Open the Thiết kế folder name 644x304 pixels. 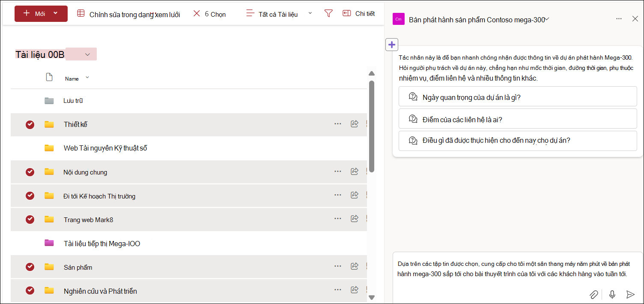76,124
